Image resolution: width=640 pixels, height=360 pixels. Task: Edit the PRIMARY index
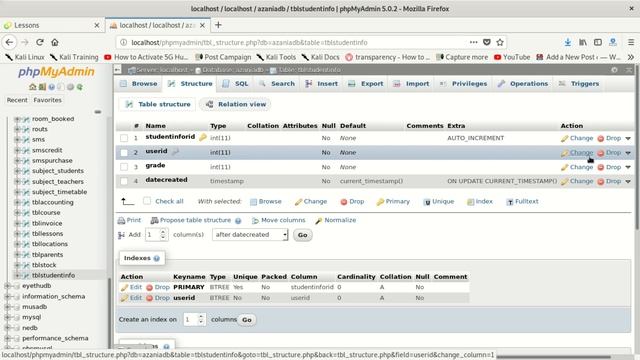[131, 287]
